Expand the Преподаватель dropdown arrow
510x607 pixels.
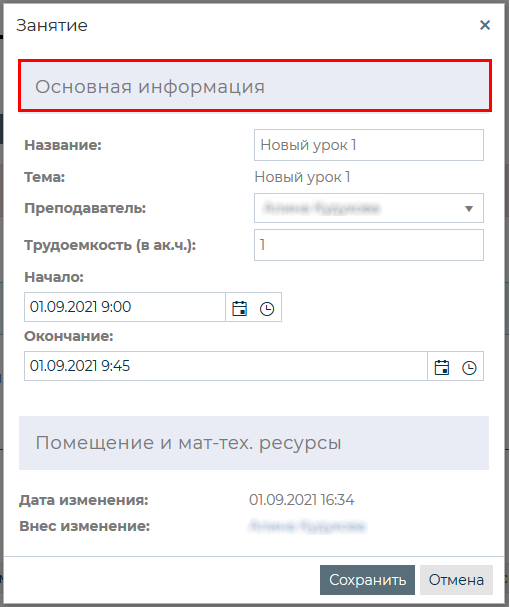coord(469,209)
